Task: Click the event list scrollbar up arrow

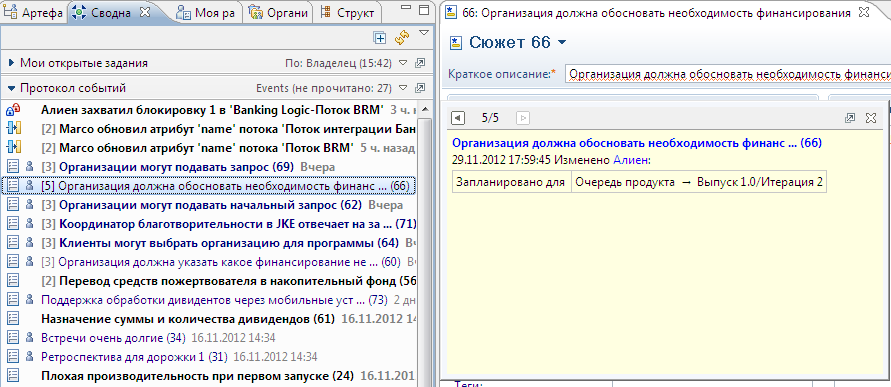Action: pos(424,109)
